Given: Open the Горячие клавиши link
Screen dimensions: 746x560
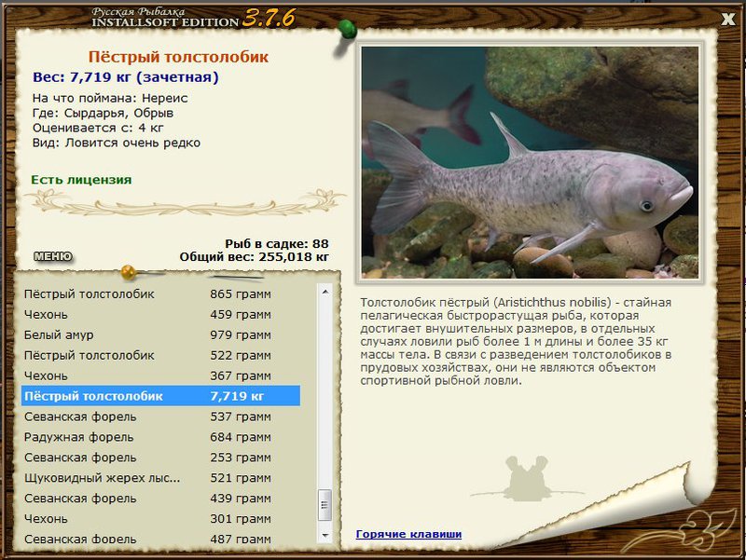Looking at the screenshot, I should pyautogui.click(x=408, y=534).
